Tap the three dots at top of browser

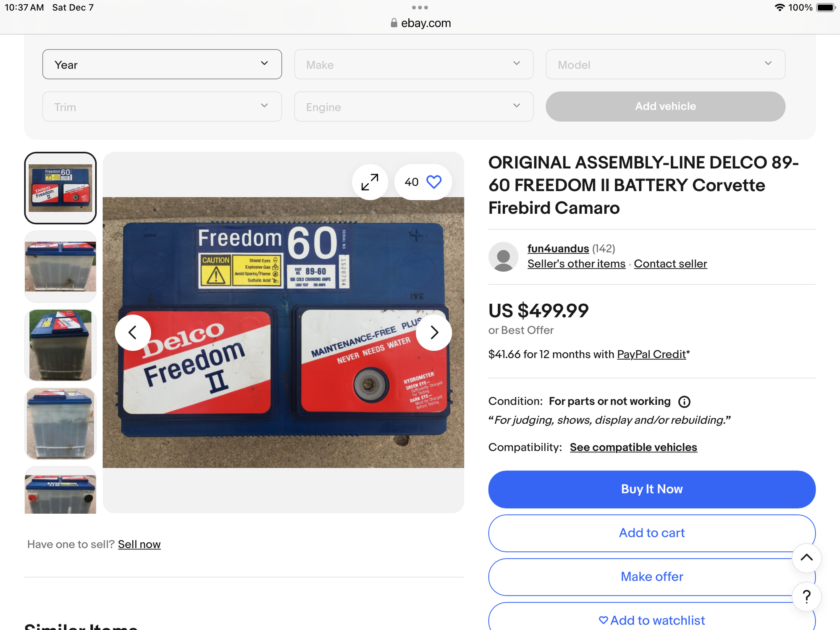click(420, 8)
